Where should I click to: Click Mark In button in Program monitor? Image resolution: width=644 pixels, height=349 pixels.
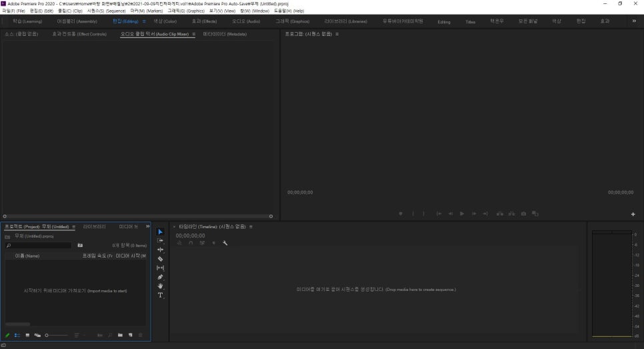[413, 214]
